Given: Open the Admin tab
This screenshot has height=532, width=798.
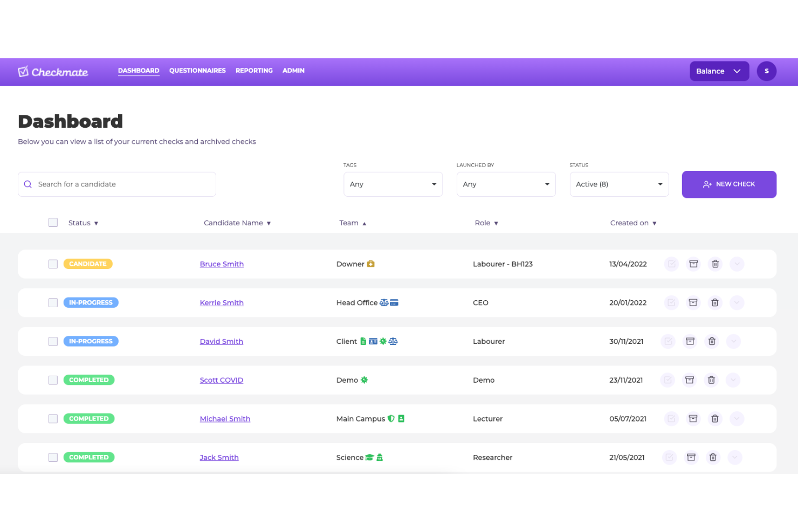Looking at the screenshot, I should click(x=293, y=71).
